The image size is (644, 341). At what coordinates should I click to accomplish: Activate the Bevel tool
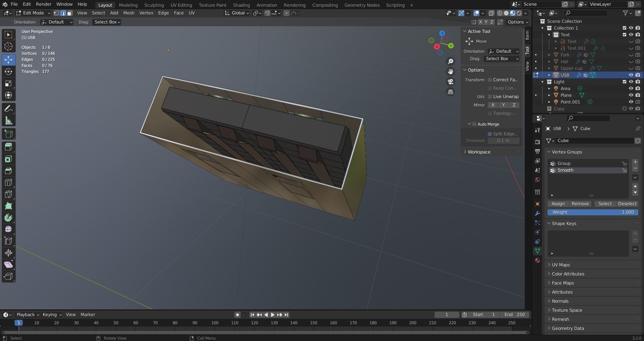click(8, 171)
